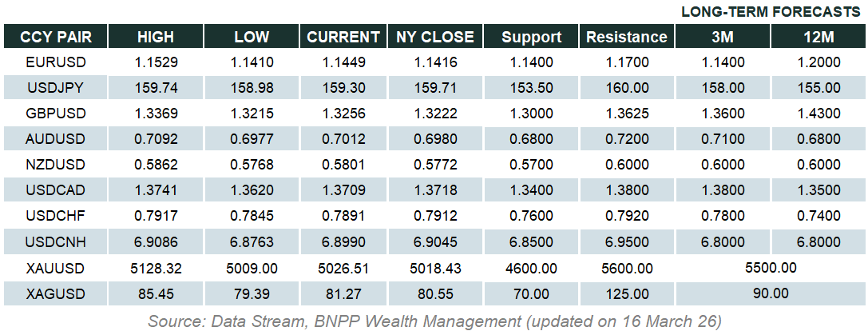Click the AUDUSD high value 0.7092
868x335 pixels.
[156, 139]
